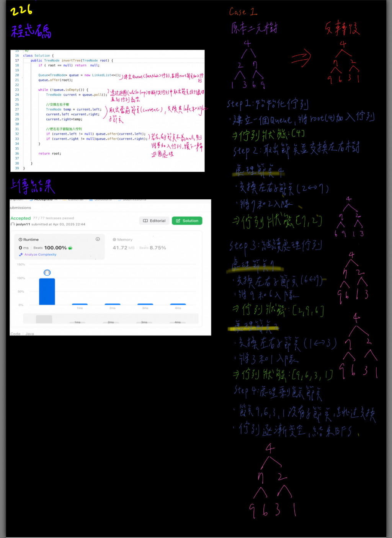Click the Beats 8.75% memory value

[x=153, y=248]
